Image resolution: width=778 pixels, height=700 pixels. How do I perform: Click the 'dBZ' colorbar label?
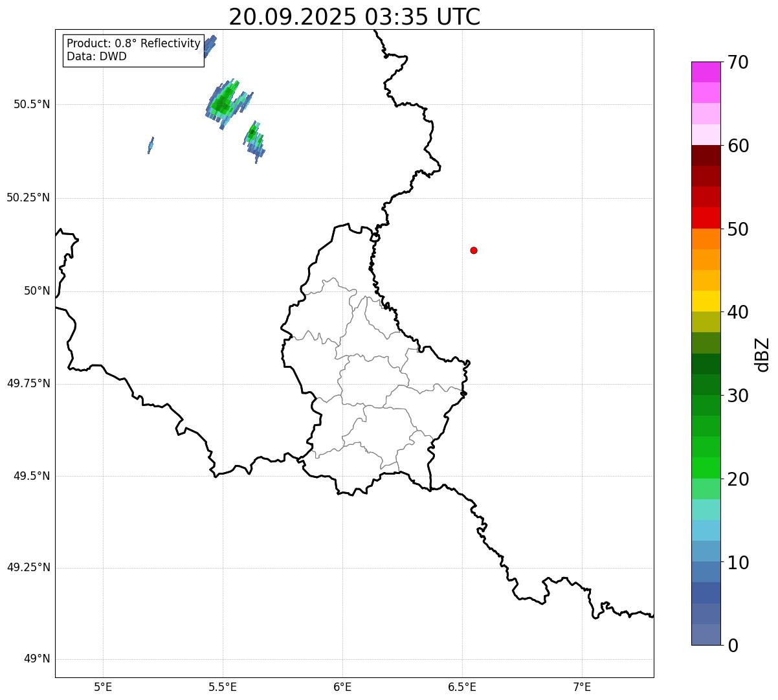[762, 354]
